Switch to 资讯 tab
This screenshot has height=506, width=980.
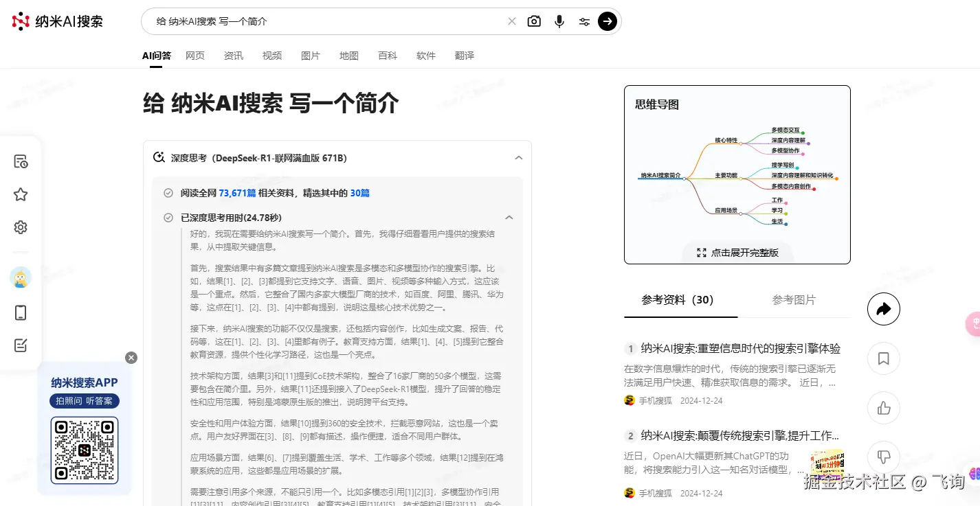[234, 56]
